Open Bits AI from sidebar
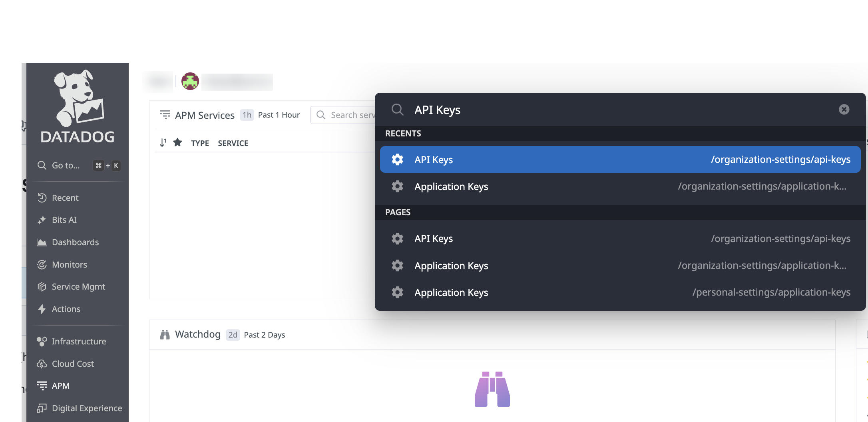Image resolution: width=868 pixels, height=422 pixels. click(x=64, y=220)
